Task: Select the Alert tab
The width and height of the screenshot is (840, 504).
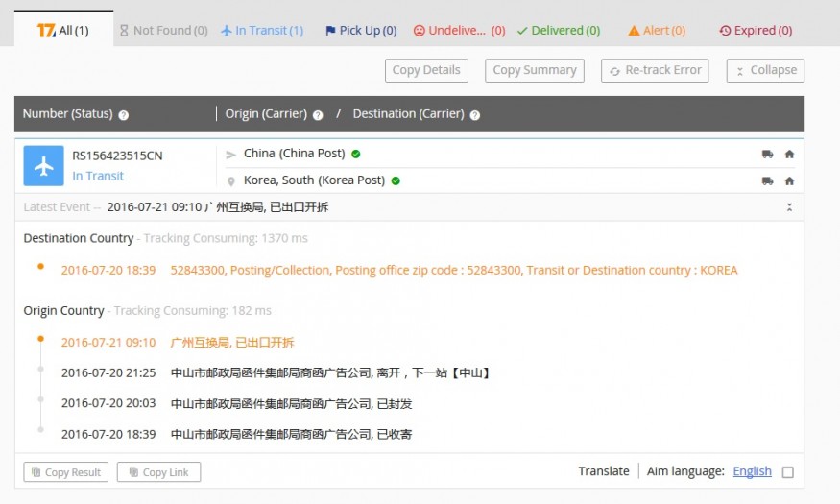Action: (x=657, y=31)
